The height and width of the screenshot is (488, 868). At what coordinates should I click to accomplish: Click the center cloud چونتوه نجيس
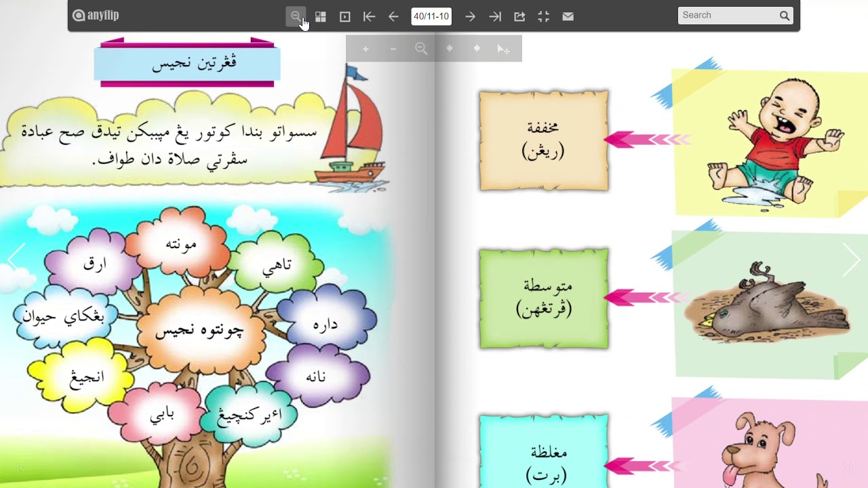200,331
